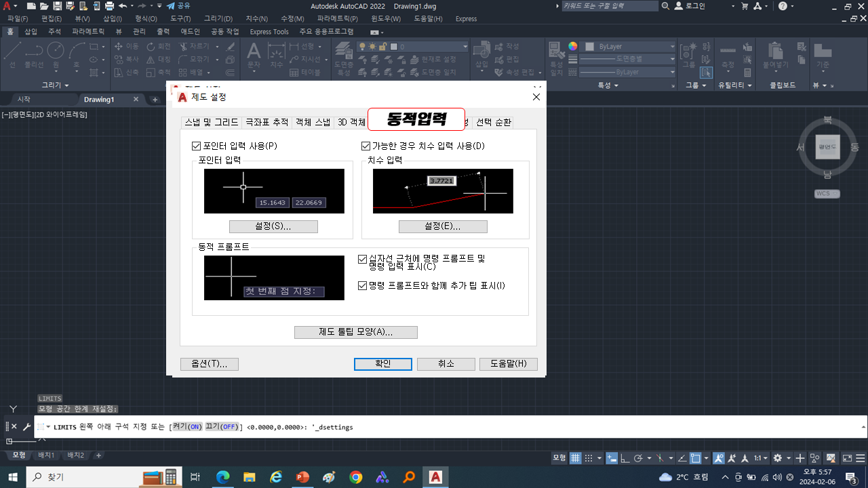Select the Dimension (치수) tool
The width and height of the screenshot is (868, 488).
[276, 56]
